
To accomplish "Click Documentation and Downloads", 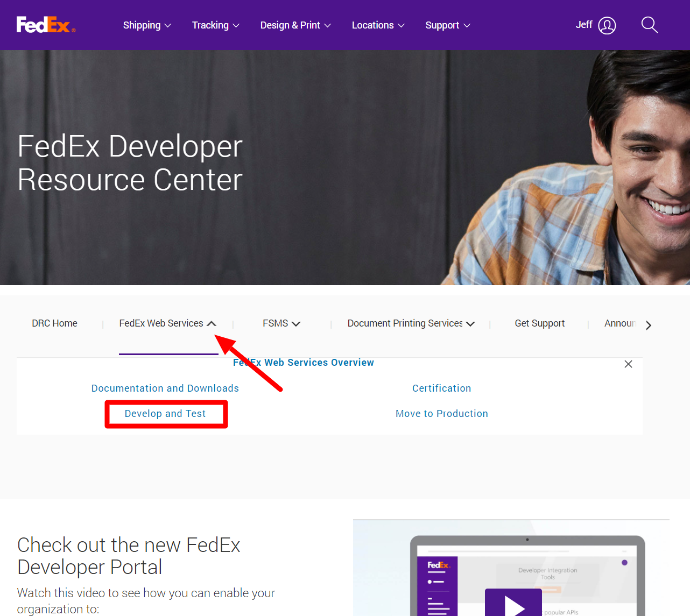I will 165,388.
